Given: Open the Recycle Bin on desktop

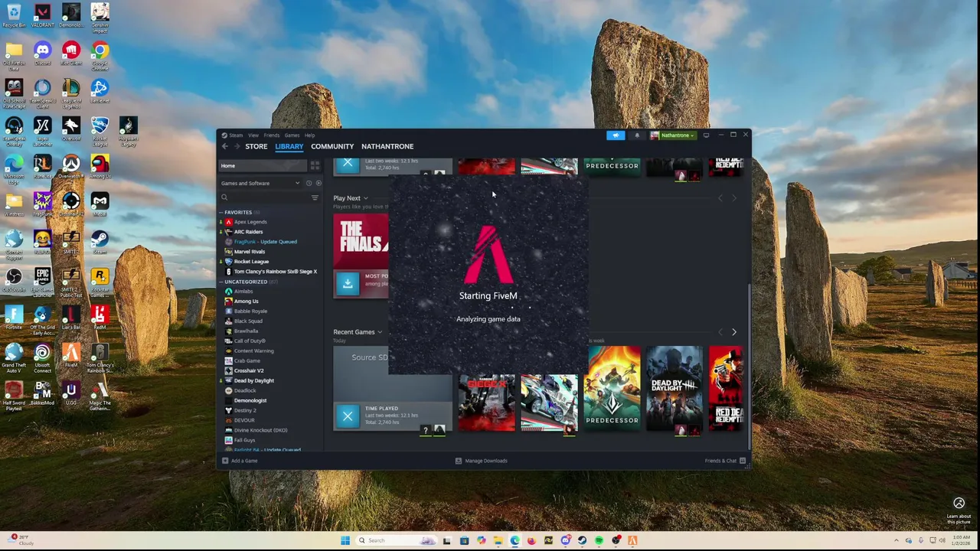Looking at the screenshot, I should [14, 16].
